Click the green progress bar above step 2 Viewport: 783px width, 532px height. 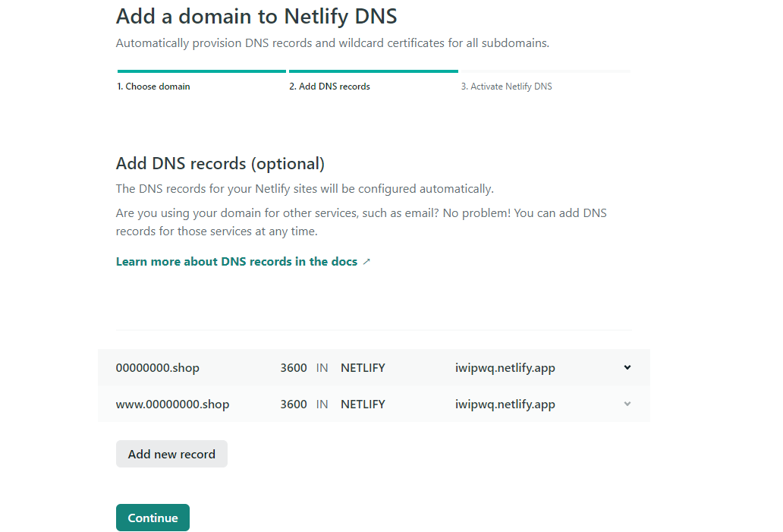pos(373,71)
